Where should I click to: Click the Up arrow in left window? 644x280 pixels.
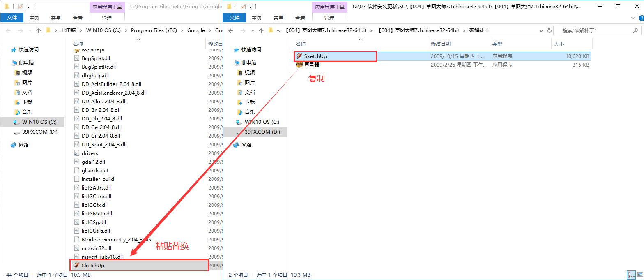[39, 30]
